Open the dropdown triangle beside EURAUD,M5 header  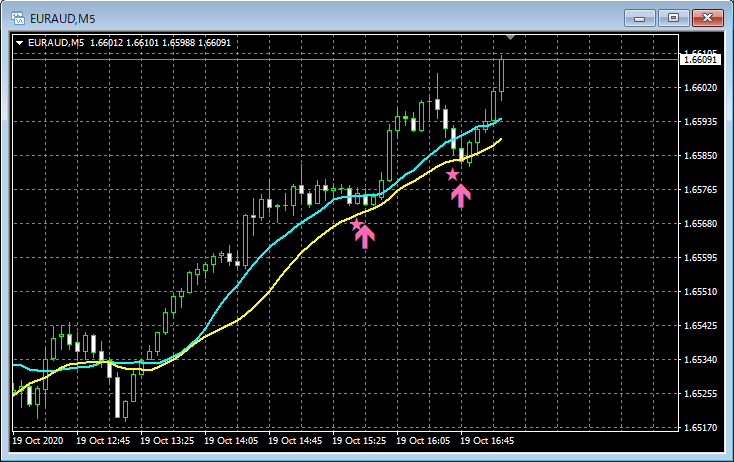point(20,43)
